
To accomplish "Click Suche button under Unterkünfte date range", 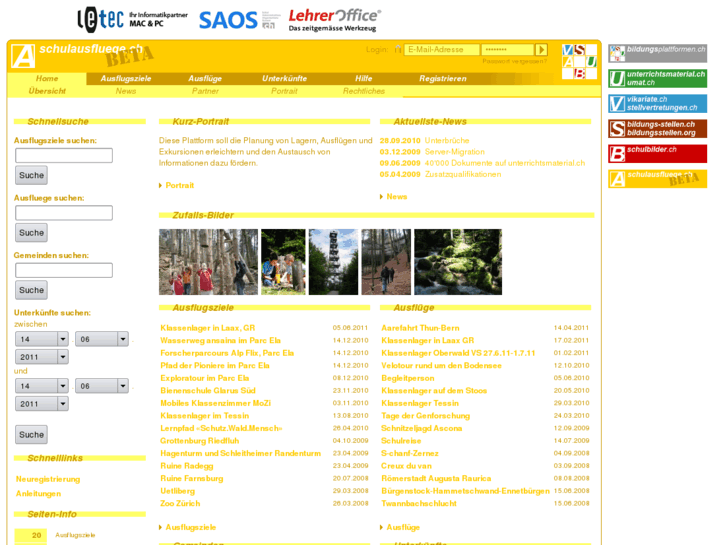I will pos(32,435).
